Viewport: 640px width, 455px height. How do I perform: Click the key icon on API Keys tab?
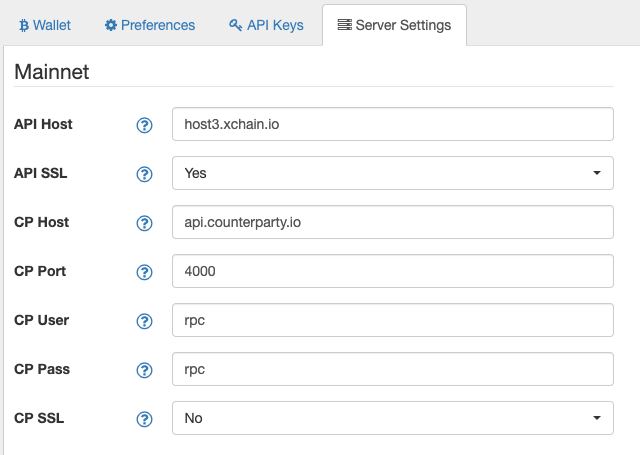pyautogui.click(x=235, y=25)
